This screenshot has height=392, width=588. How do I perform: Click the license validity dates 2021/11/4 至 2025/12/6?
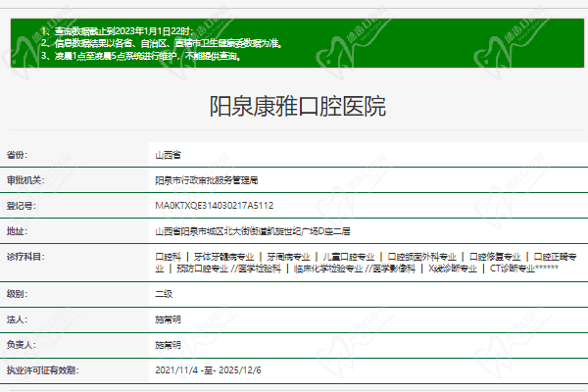point(213,370)
